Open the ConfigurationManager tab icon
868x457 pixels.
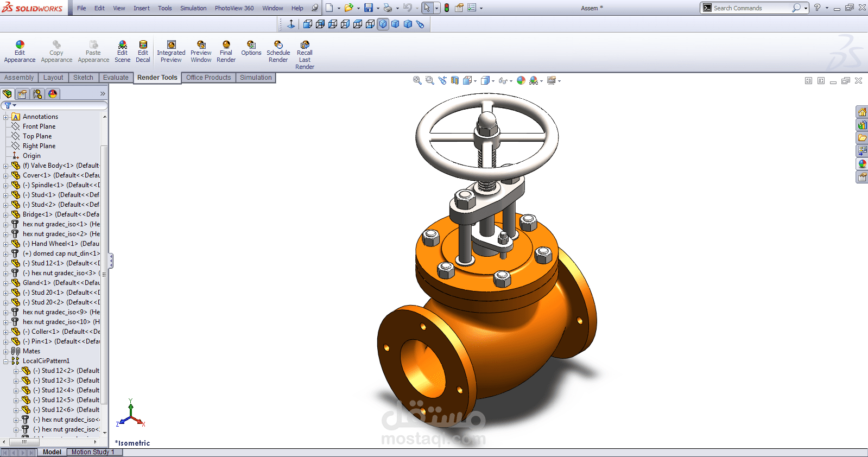(37, 94)
